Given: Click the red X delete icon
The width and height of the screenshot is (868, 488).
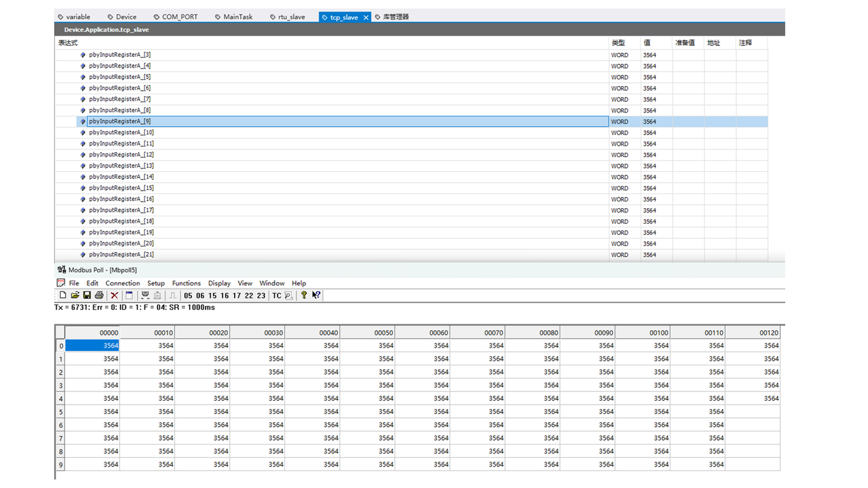Looking at the screenshot, I should coord(114,295).
